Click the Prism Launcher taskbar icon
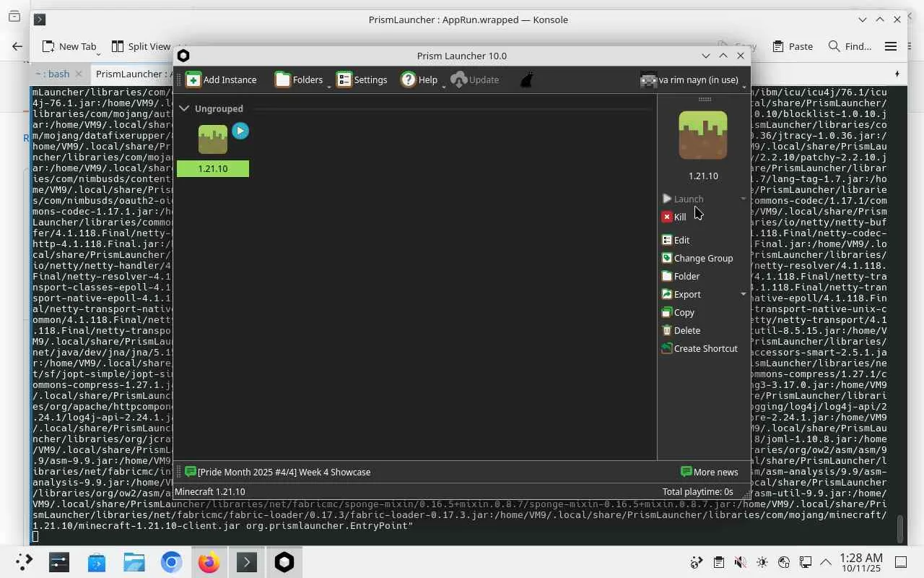The width and height of the screenshot is (924, 578). 284,562
